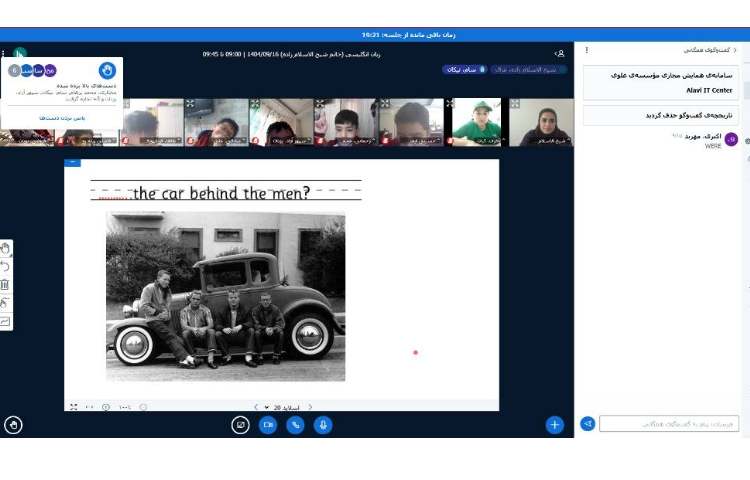750x480 pixels.
Task: Select the pan hand tool in whiteboard toolbar
Action: pyautogui.click(x=6, y=248)
